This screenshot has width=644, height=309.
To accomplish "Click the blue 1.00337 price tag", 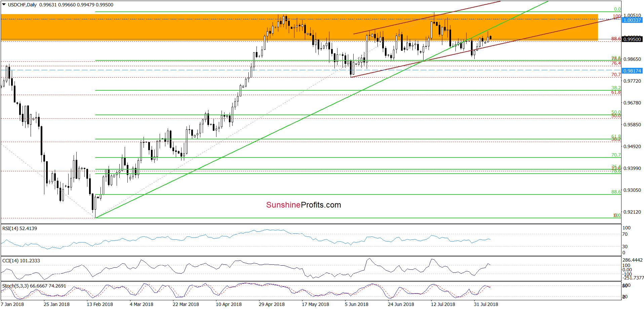I will 632,20.
